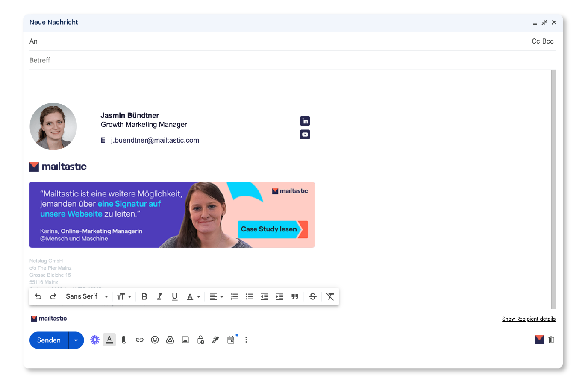Discard draft with the trash icon
This screenshot has width=588, height=378.
click(551, 340)
